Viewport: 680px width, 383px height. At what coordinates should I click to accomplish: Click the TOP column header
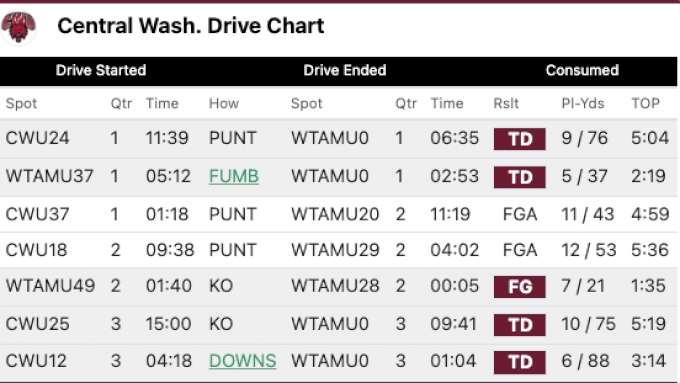(645, 103)
